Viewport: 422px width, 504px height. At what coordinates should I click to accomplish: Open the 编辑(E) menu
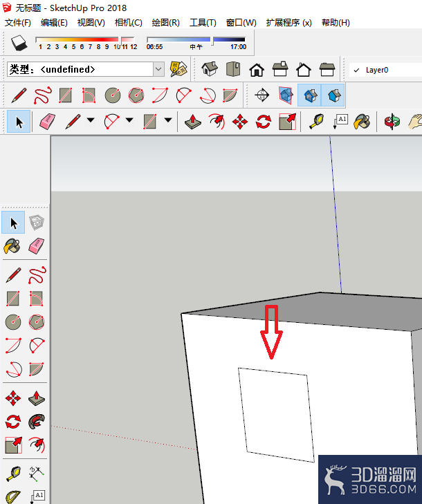(x=54, y=23)
